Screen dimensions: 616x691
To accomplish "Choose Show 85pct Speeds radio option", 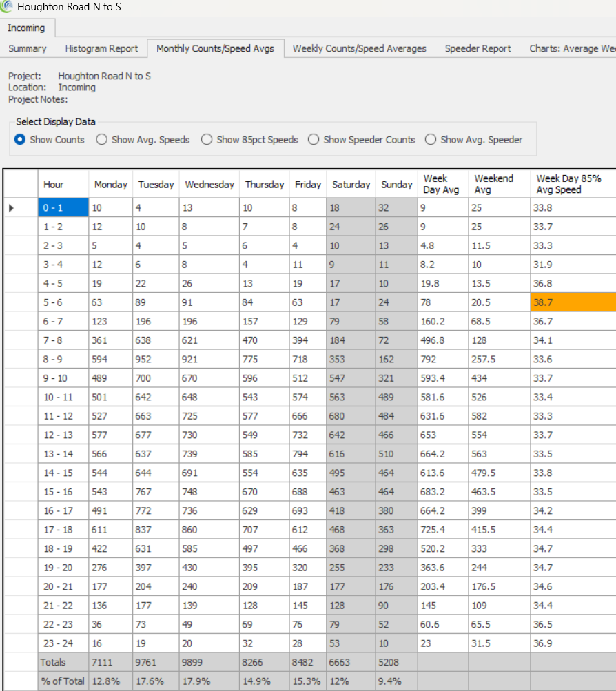I will 207,139.
